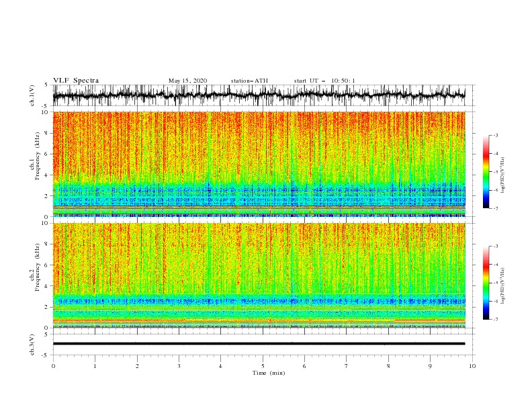Click the ch.1 frequency axis tick "2"
532x411 pixels.
(x=46, y=196)
